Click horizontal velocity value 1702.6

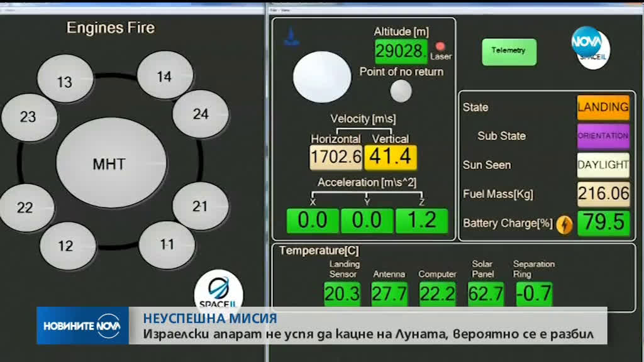[336, 156]
